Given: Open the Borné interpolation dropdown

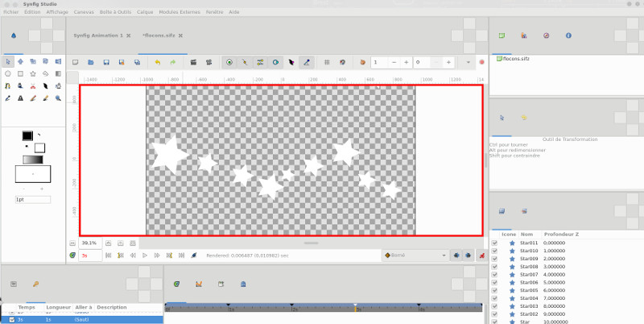Looking at the screenshot, I should click(x=415, y=255).
